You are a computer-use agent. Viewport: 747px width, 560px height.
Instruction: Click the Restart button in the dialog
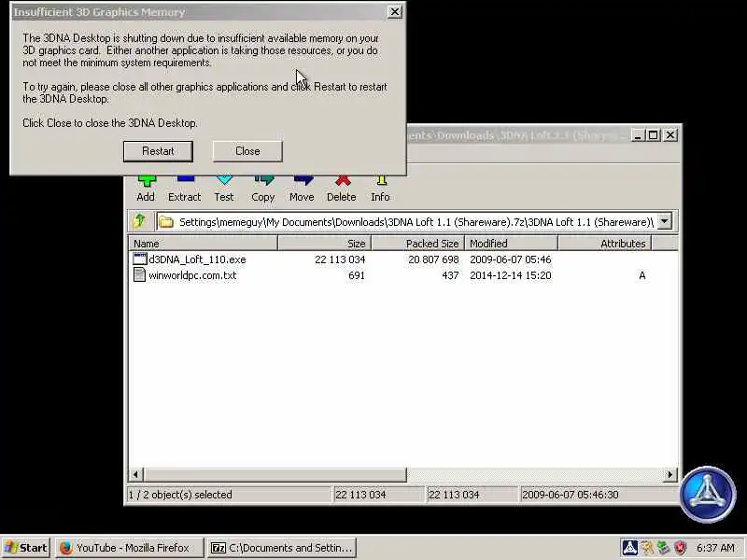158,151
